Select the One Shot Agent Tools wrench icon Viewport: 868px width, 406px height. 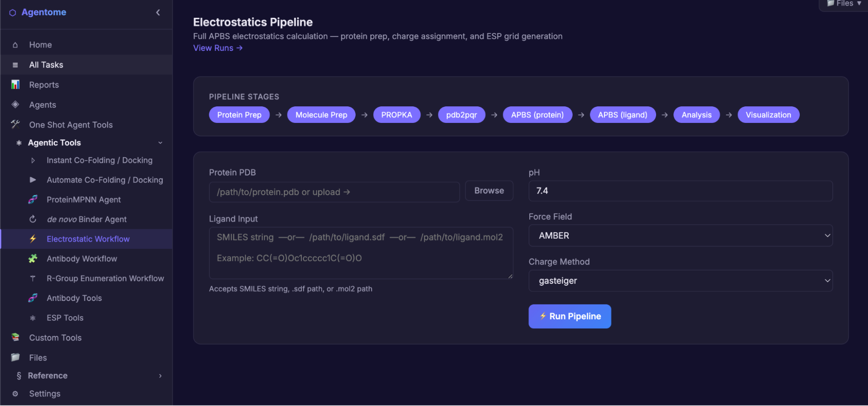(15, 124)
